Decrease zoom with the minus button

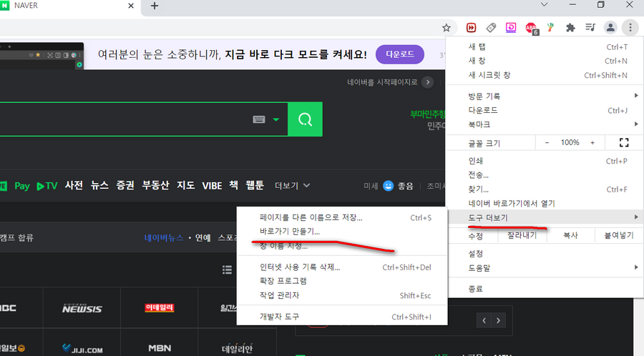click(x=547, y=143)
